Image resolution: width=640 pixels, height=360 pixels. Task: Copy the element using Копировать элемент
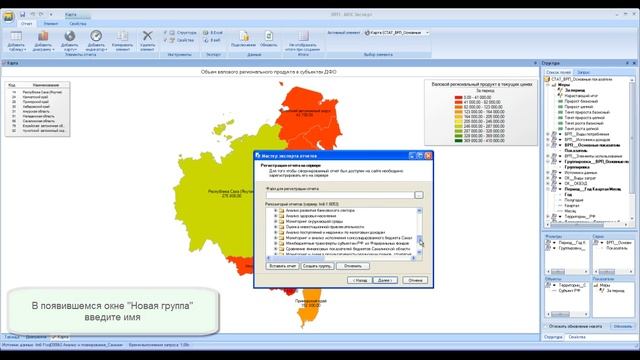tap(122, 41)
